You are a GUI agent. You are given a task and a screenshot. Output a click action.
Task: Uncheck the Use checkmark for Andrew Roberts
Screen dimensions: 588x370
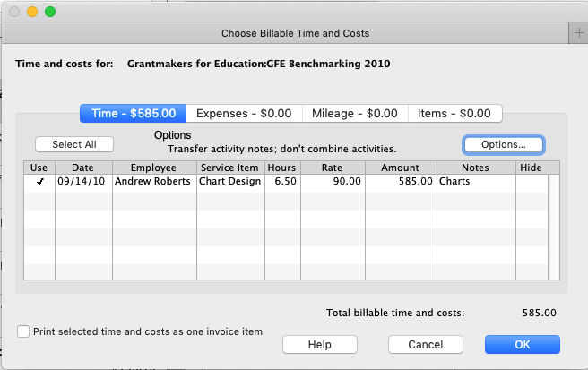39,182
